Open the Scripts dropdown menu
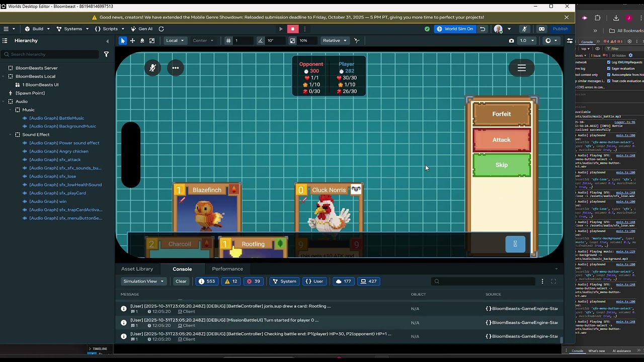Viewport: 644px width, 362px height. [110, 29]
